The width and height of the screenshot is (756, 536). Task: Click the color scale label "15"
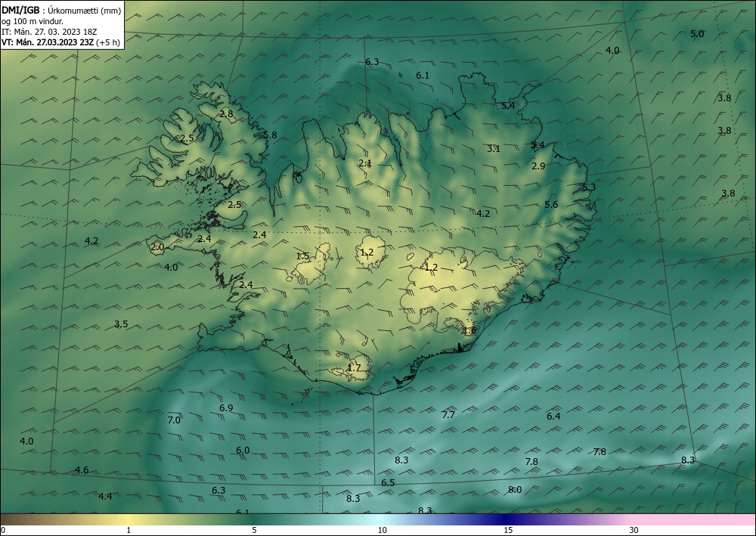click(x=508, y=531)
